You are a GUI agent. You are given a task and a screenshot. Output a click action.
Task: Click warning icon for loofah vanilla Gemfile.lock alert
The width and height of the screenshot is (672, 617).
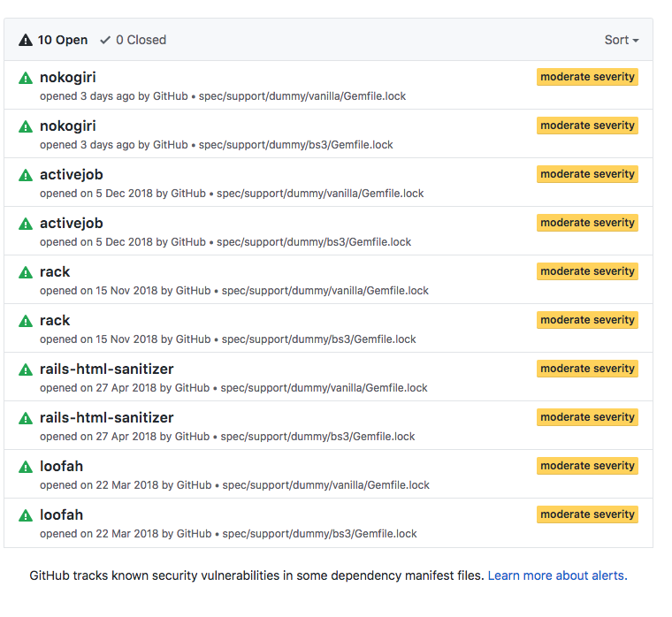pyautogui.click(x=26, y=467)
